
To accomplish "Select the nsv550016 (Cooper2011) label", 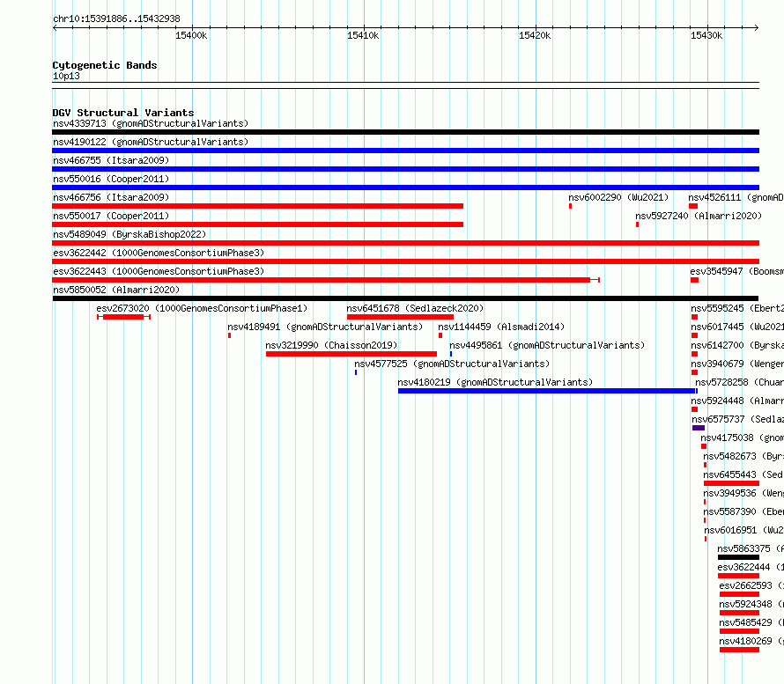I will pyautogui.click(x=111, y=179).
